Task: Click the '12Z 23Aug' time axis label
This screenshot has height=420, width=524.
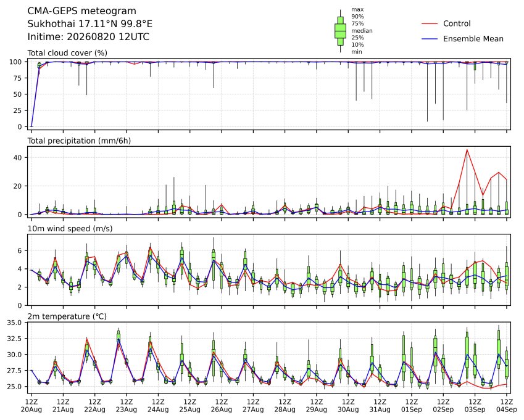Action: coord(127,406)
